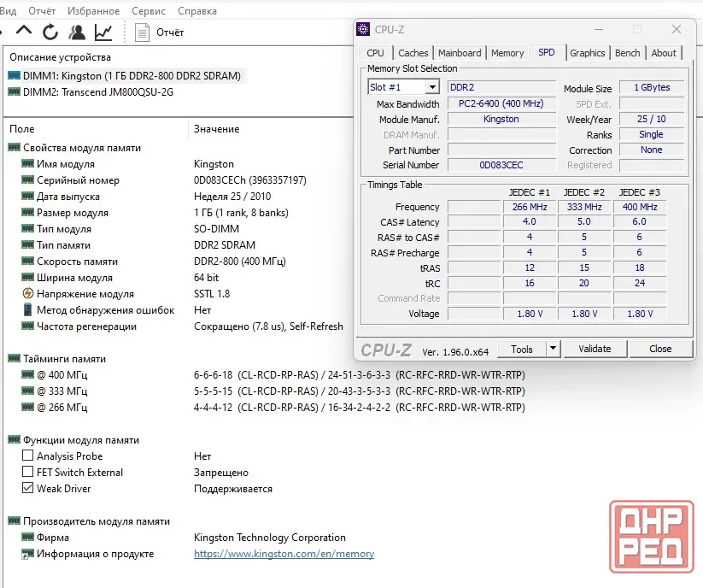Image resolution: width=703 pixels, height=588 pixels.
Task: Switch to the CPU tab in CPU-Z
Action: click(375, 53)
